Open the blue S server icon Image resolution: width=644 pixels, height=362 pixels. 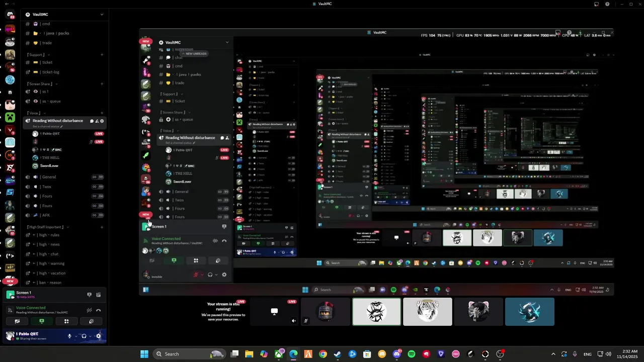click(x=10, y=192)
